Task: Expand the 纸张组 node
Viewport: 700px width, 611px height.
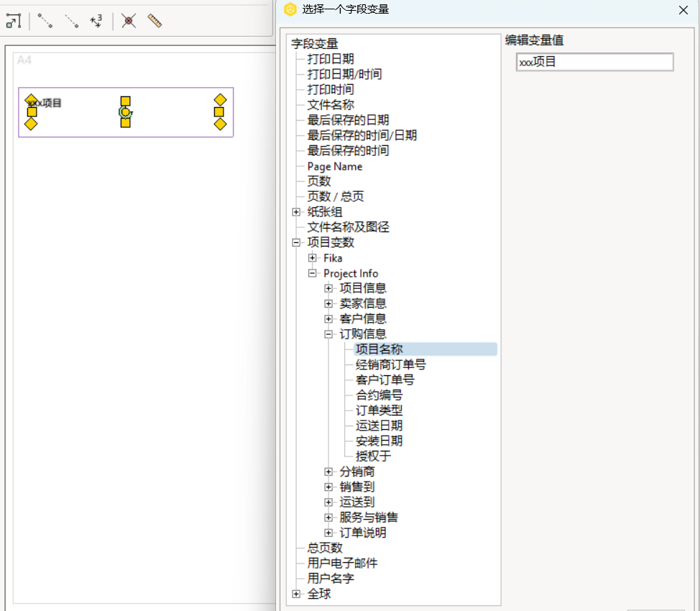Action: (x=296, y=212)
